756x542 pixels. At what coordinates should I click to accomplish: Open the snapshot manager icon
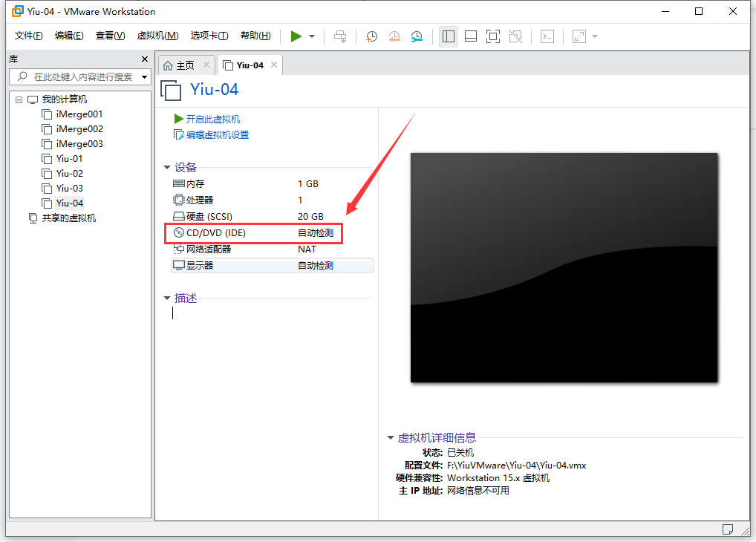417,36
